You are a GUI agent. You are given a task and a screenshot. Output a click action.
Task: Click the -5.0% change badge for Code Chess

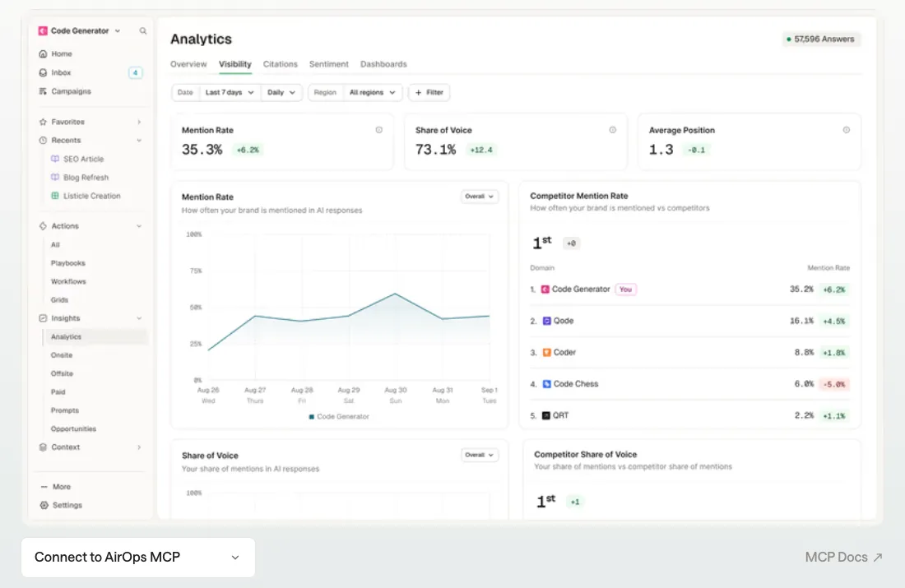click(834, 384)
